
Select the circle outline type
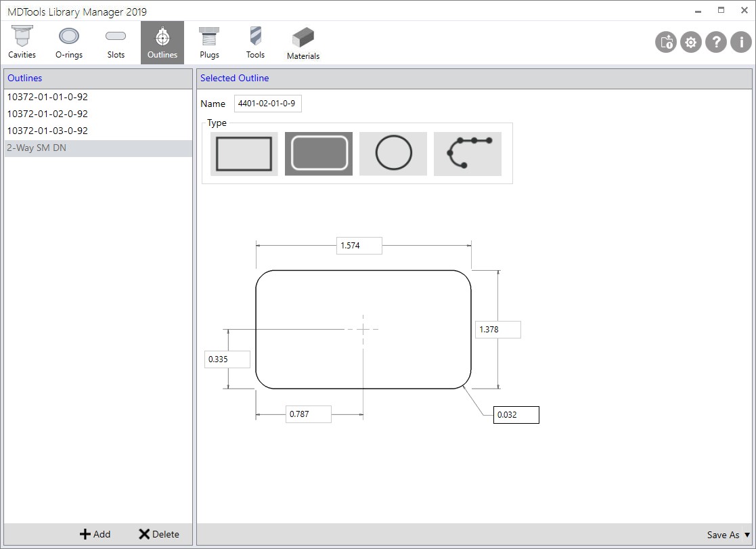tap(393, 154)
